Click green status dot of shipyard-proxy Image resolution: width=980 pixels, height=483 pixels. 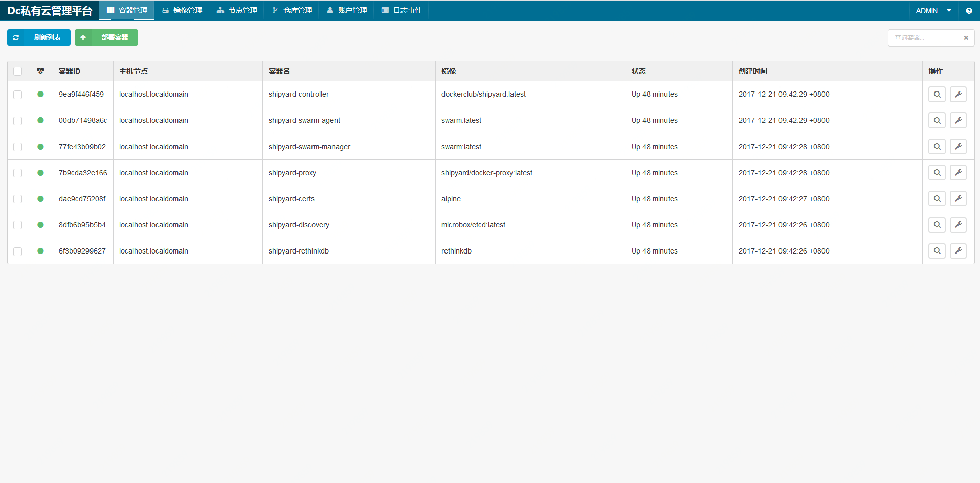click(40, 173)
